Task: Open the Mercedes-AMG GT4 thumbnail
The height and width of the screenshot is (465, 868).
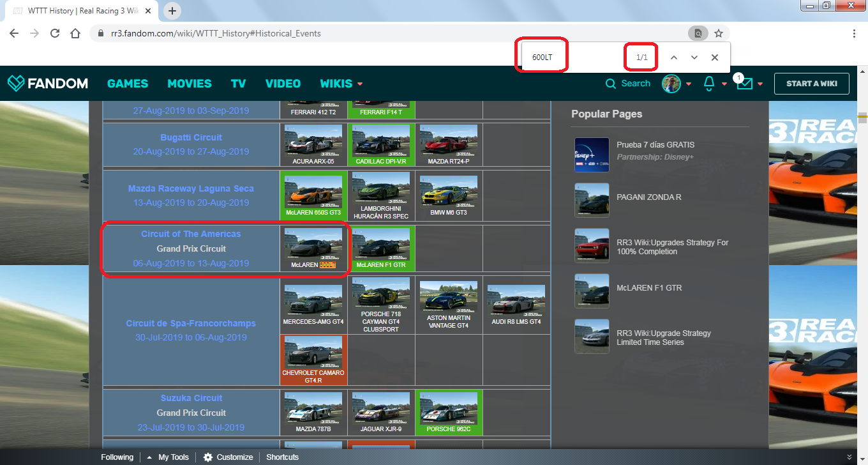Action: click(x=313, y=301)
